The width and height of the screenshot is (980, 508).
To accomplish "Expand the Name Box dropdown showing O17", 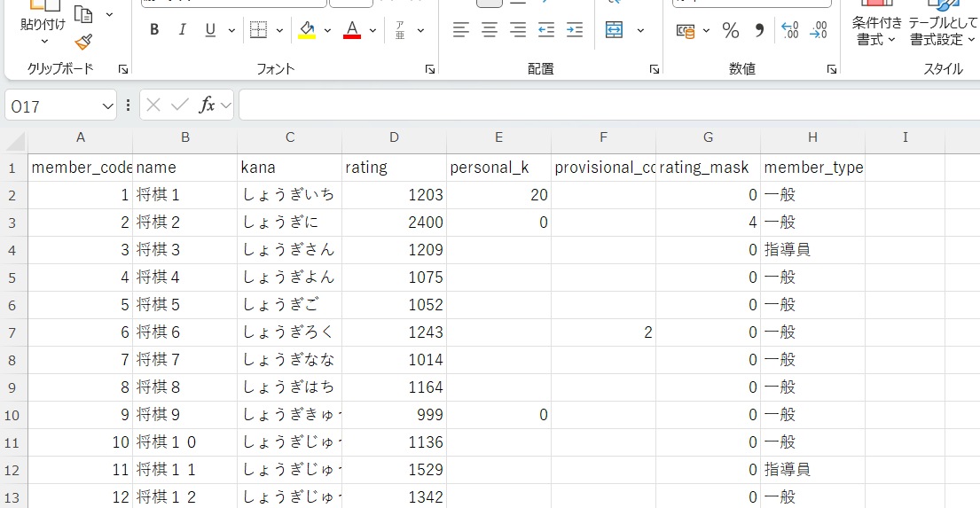I will 108,106.
